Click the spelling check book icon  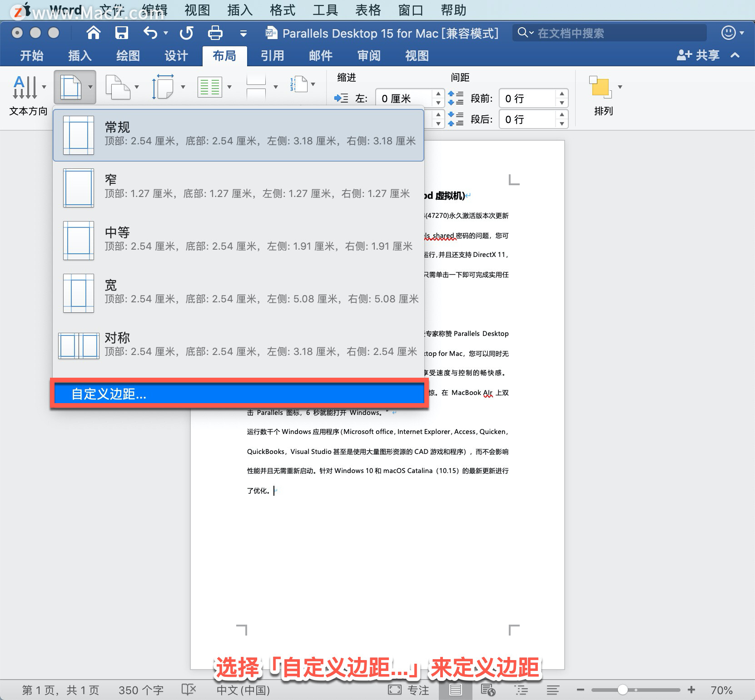(189, 690)
